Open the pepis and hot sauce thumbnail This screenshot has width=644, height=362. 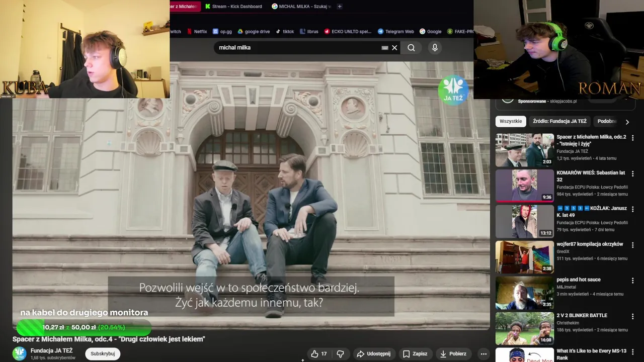[524, 293]
